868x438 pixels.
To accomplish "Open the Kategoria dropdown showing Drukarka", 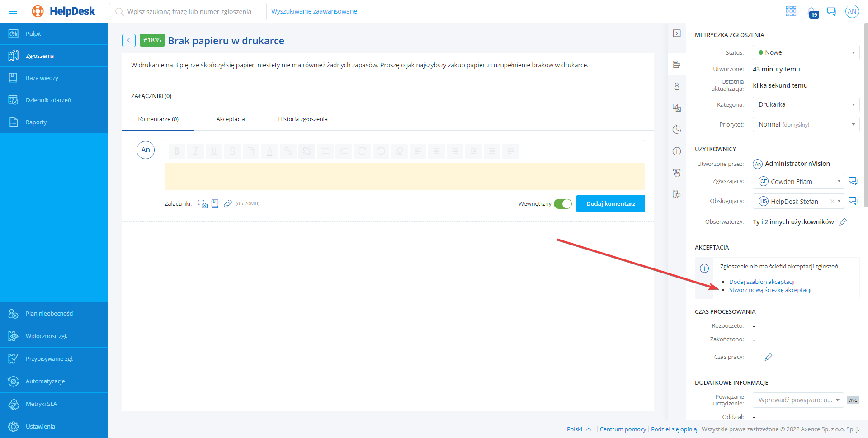I will [806, 104].
